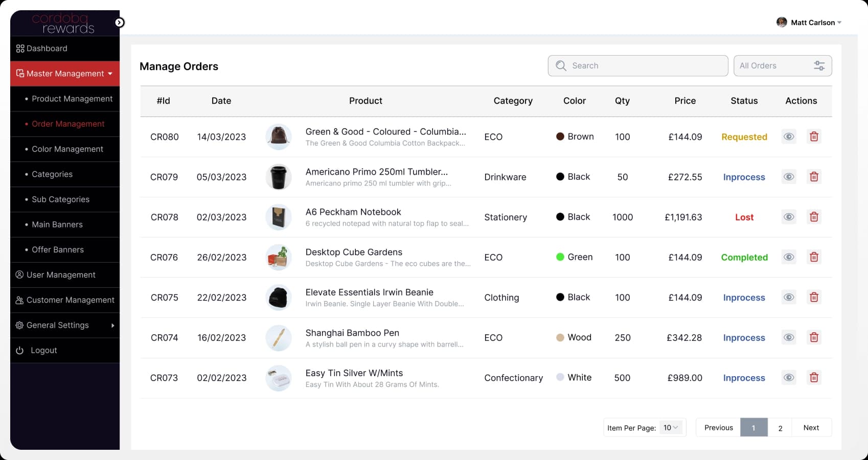Show details for A6 Peckham Notebook order
The height and width of the screenshot is (460, 868).
(789, 217)
